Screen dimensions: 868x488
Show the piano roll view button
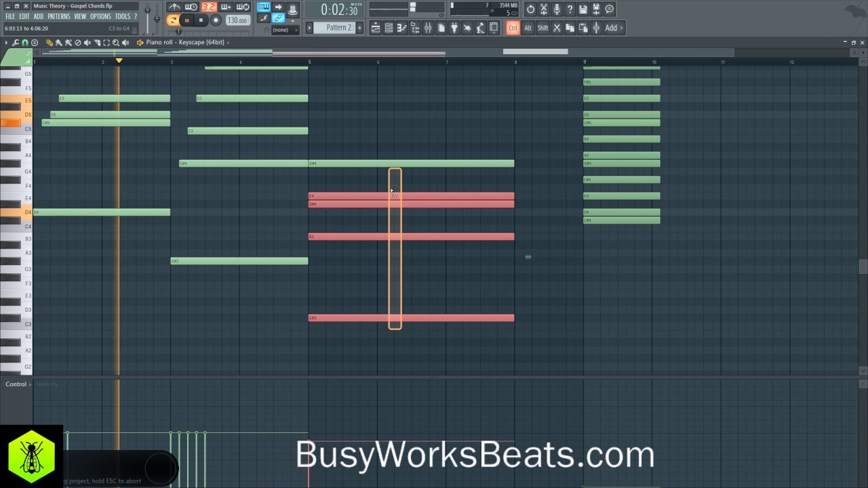[x=401, y=28]
